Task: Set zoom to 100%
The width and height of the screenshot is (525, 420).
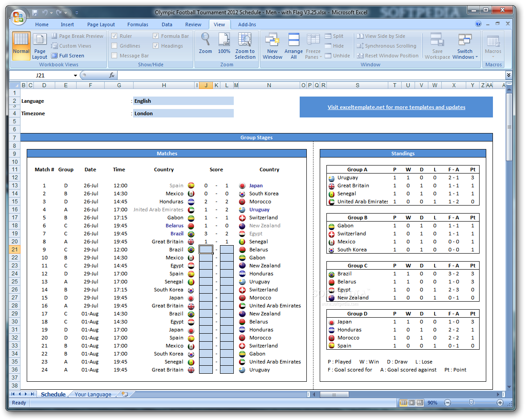Action: [224, 44]
